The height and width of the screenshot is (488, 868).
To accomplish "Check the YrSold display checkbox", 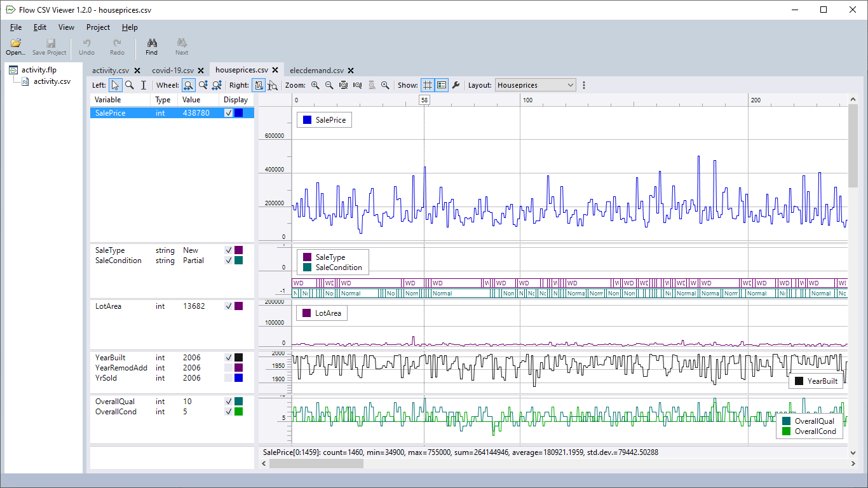I will tap(229, 378).
